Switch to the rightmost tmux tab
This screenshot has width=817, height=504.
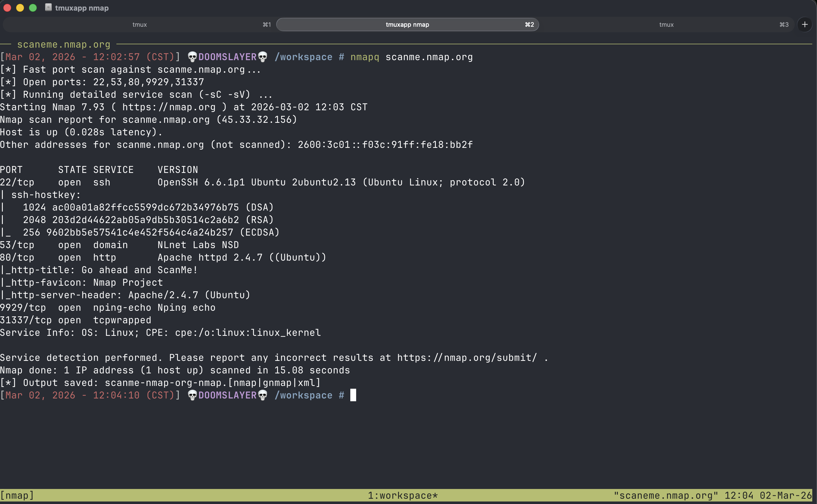point(666,24)
